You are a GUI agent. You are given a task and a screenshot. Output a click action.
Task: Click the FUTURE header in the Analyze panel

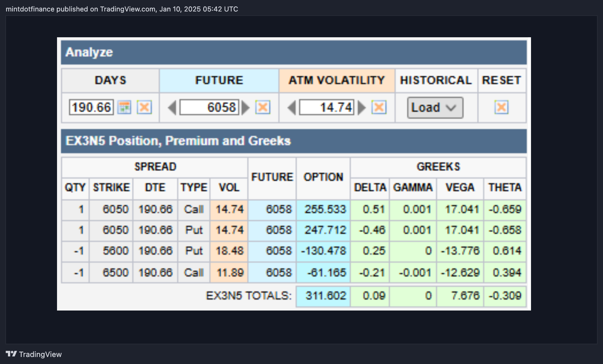[x=219, y=80]
